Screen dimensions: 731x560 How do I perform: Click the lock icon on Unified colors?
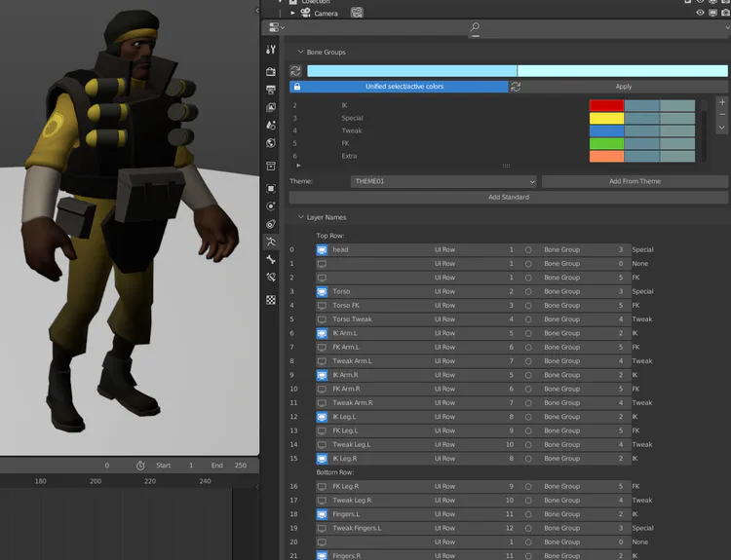pos(297,87)
